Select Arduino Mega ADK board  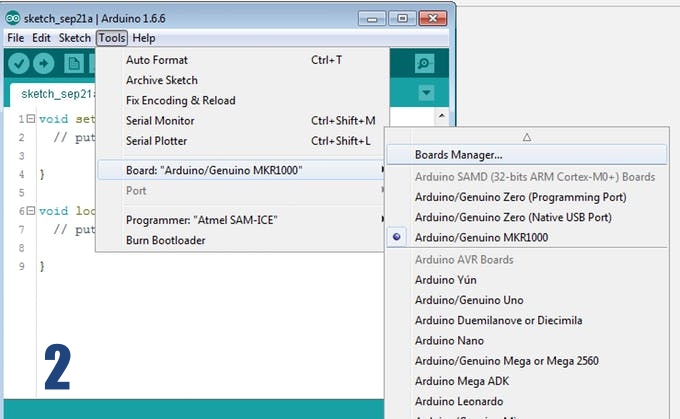tap(526, 381)
